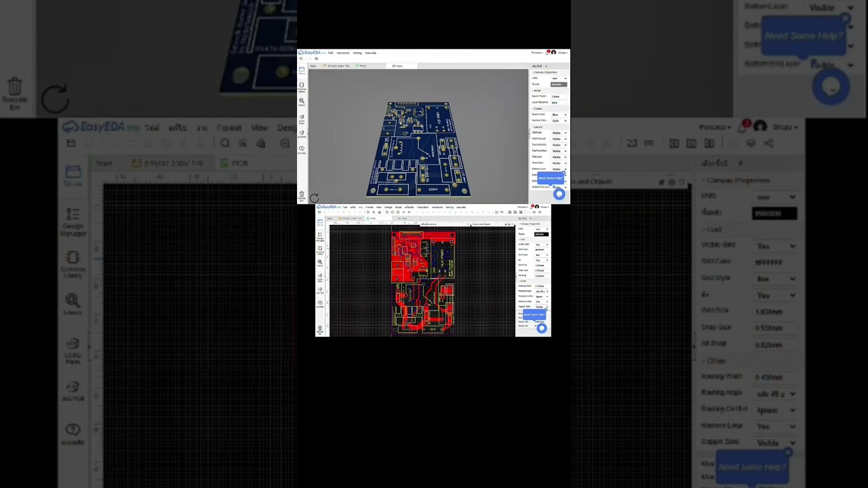The width and height of the screenshot is (868, 488).
Task: Open Recycle Bin in 3D View window
Action: 302,196
